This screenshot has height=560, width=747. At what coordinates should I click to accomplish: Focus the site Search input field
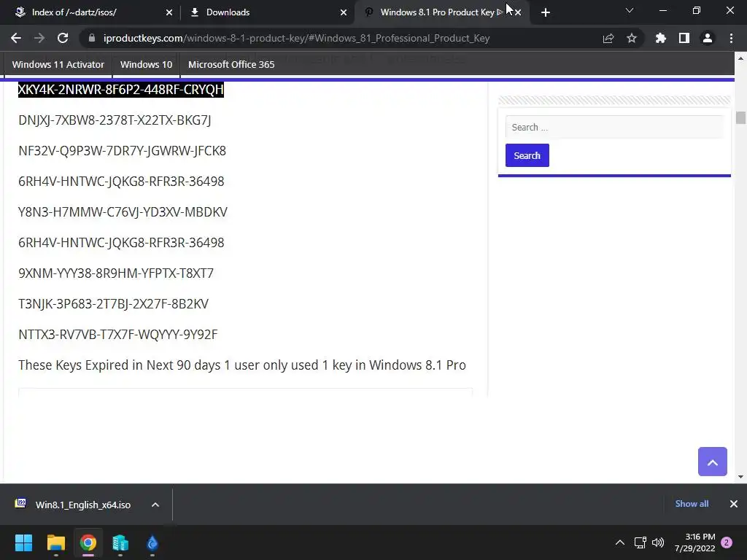coord(614,127)
